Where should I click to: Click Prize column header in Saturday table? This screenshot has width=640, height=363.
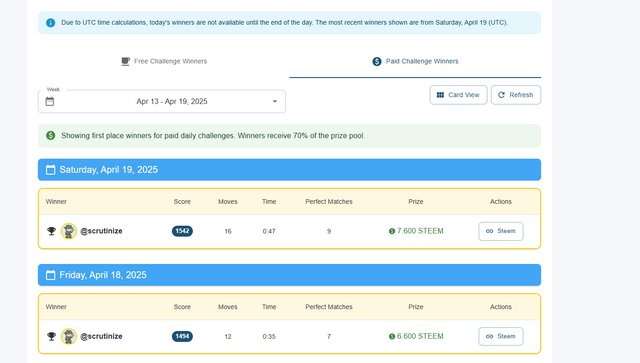(416, 202)
